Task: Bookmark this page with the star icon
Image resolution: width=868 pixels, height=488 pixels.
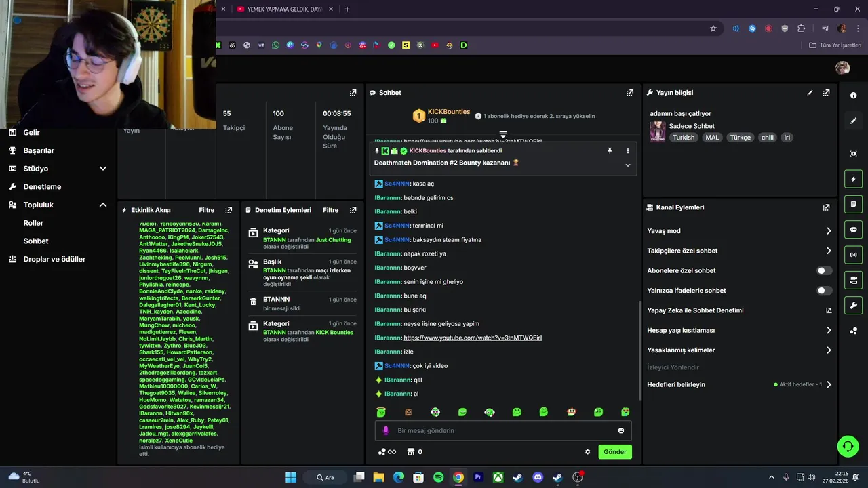Action: pyautogui.click(x=713, y=28)
